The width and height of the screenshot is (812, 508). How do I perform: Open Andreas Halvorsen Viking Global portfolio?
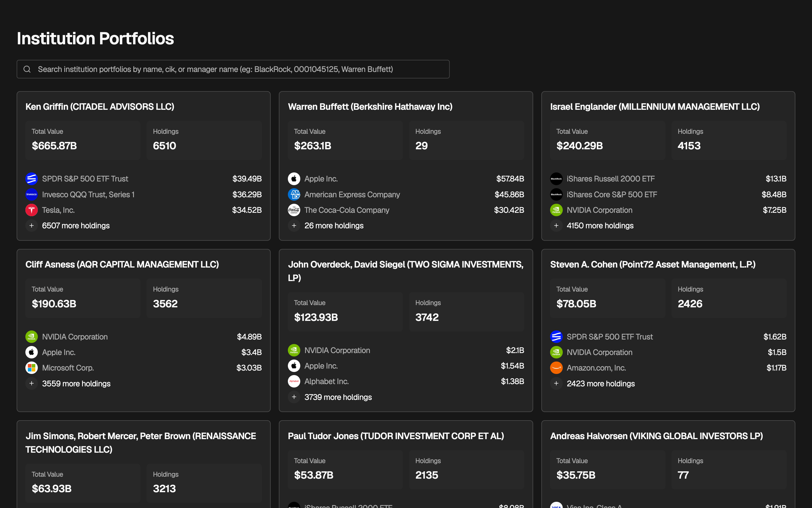pos(656,436)
